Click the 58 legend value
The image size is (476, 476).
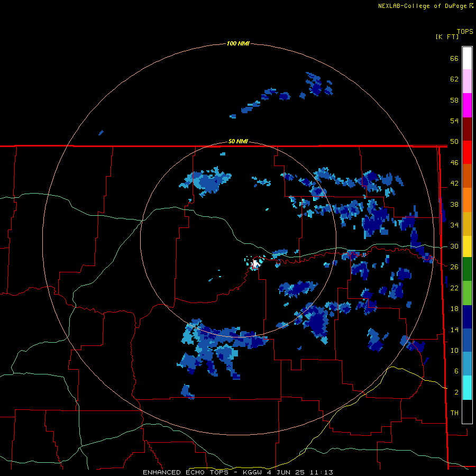point(454,100)
